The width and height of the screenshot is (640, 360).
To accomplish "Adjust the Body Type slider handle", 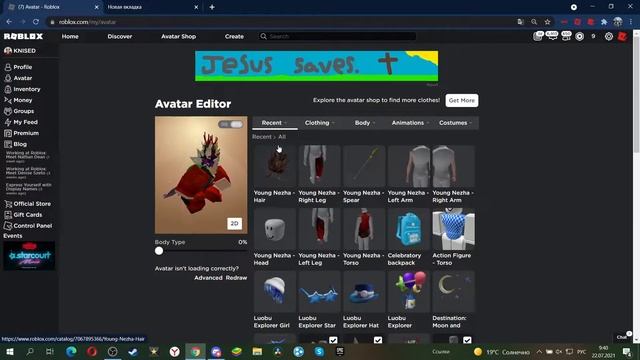I will coord(159,251).
